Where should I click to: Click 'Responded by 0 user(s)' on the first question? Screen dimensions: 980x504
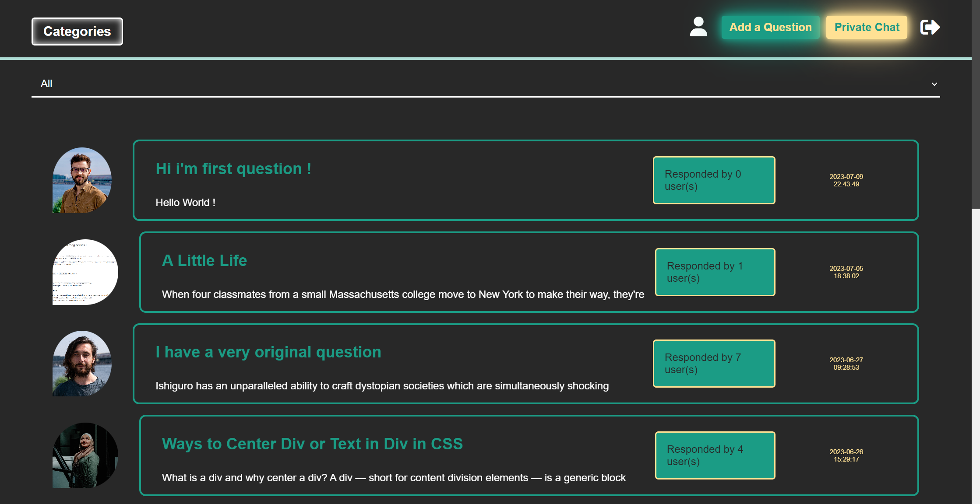[x=714, y=180]
